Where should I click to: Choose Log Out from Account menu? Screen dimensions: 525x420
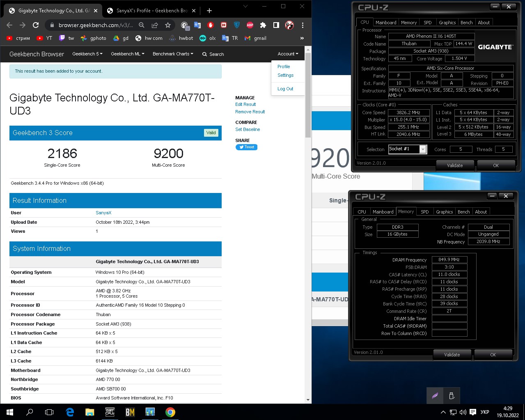pyautogui.click(x=285, y=89)
